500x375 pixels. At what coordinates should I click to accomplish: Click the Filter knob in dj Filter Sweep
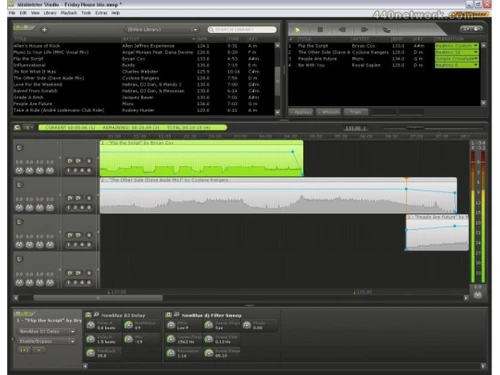click(171, 325)
